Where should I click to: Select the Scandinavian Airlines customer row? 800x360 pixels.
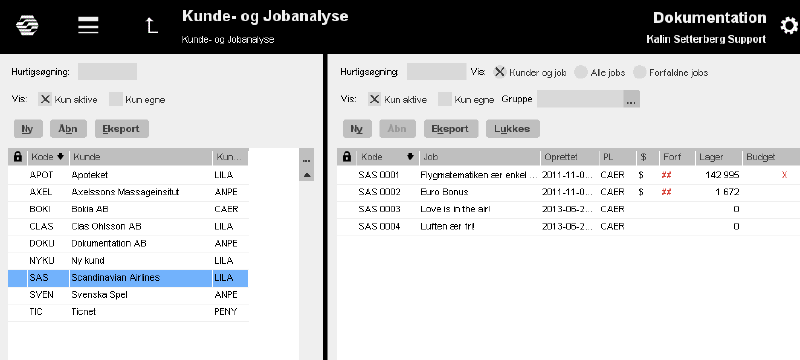128,278
